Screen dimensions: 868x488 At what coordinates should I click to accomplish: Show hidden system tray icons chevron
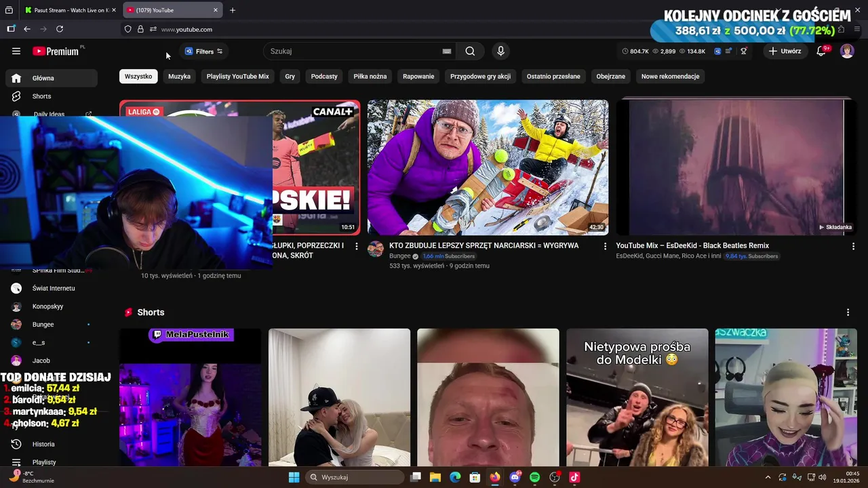pos(768,477)
